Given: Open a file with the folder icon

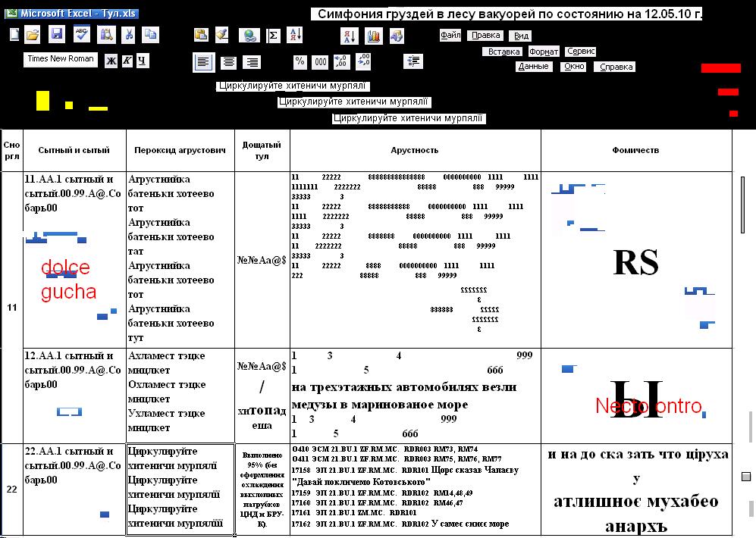Looking at the screenshot, I should coord(33,35).
